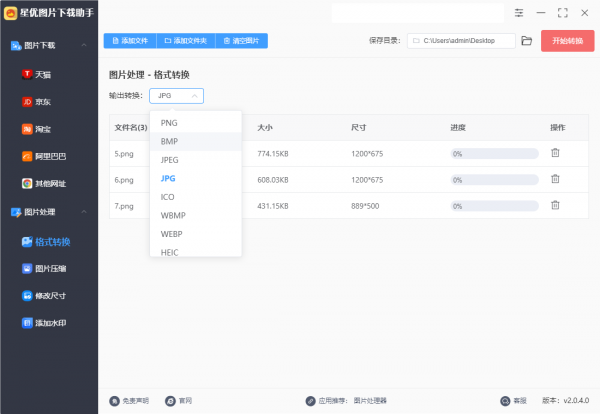Open the 修改尺寸 tool

click(x=44, y=296)
